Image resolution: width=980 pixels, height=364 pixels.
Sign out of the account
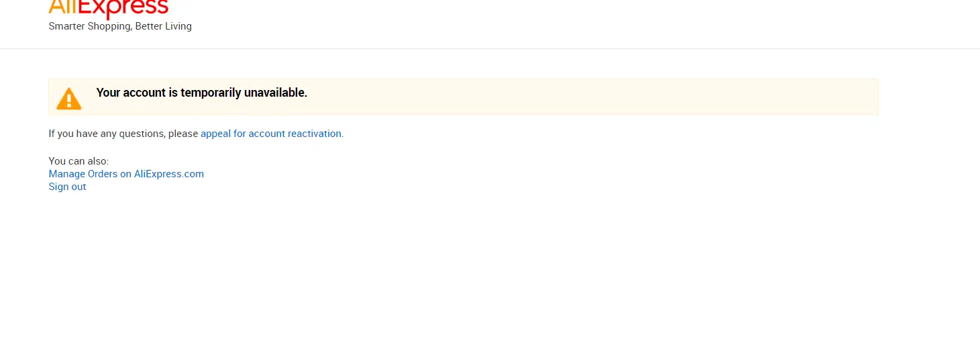(67, 187)
